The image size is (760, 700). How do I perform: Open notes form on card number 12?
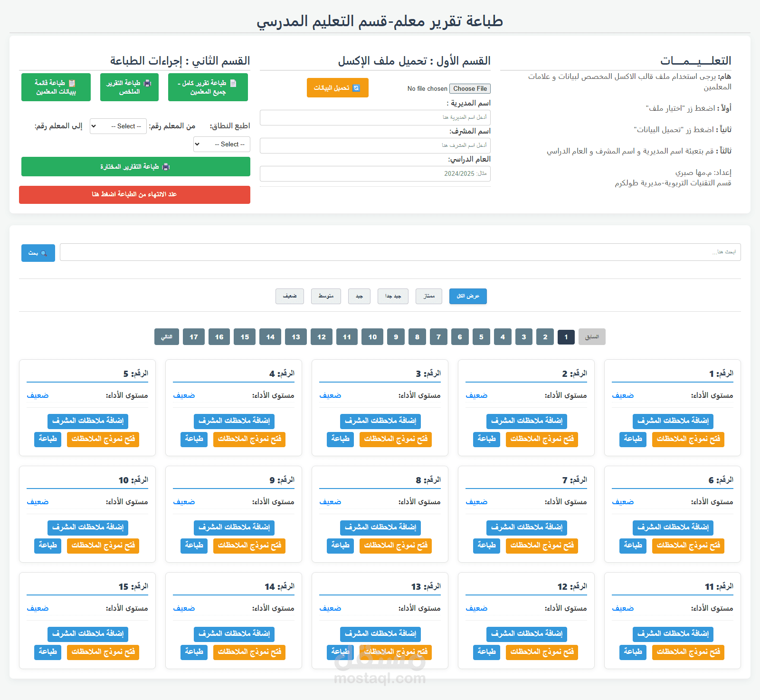click(542, 652)
